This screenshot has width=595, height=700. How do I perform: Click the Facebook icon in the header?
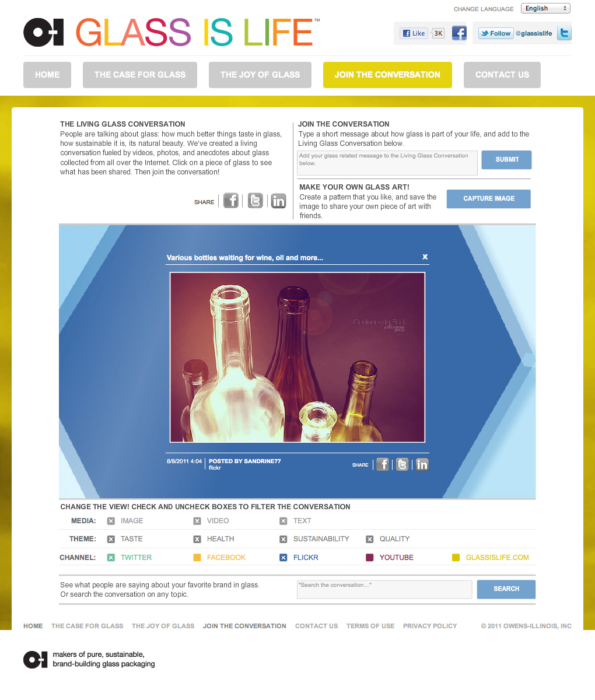[459, 33]
